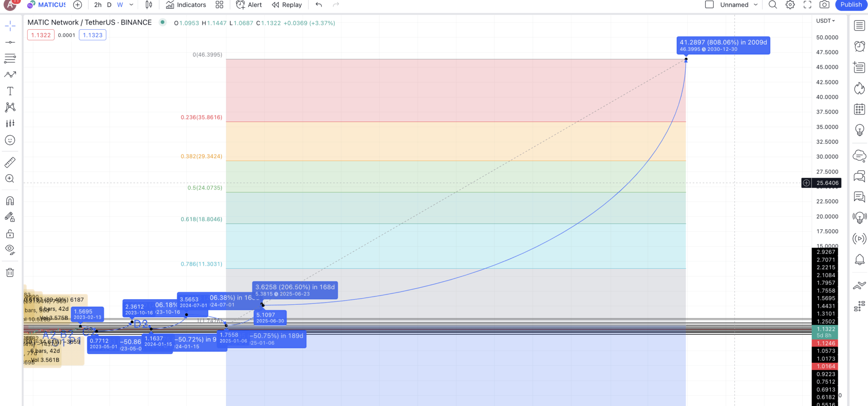Viewport: 868px width, 406px height.
Task: Select the crosshair cursor tool
Action: pyautogui.click(x=10, y=26)
